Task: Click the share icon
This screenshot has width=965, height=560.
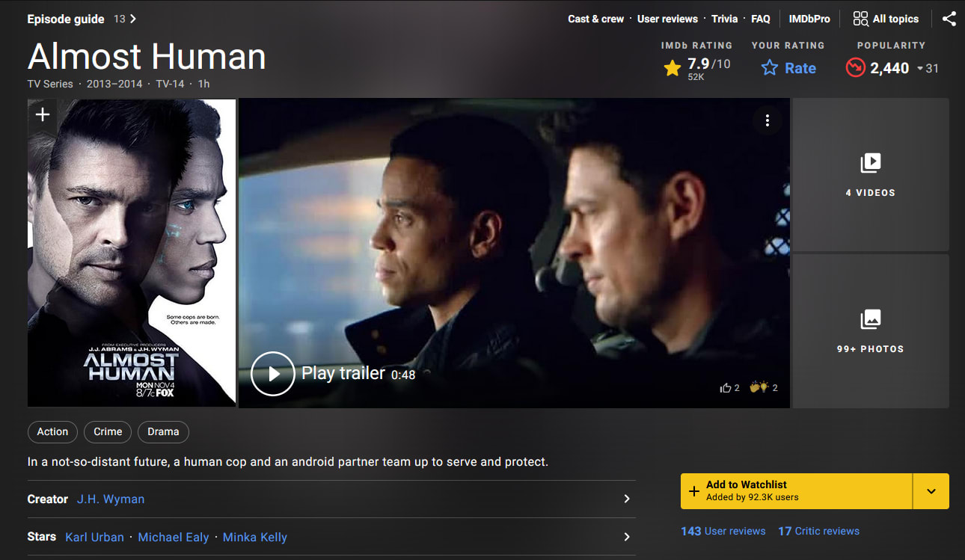Action: 949,19
